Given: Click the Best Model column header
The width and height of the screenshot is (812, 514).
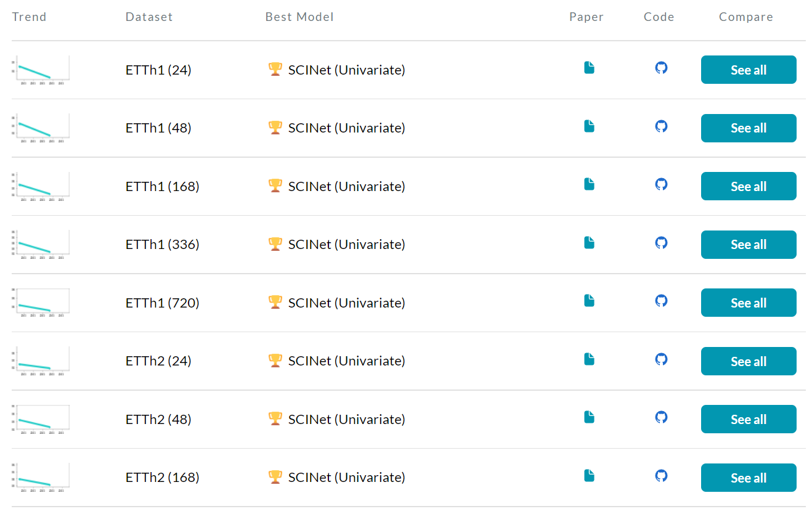Looking at the screenshot, I should [x=299, y=17].
